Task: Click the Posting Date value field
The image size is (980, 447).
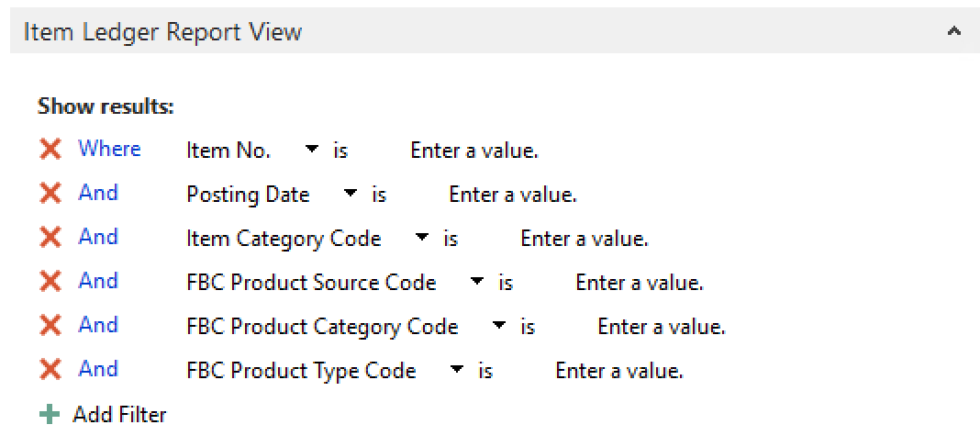Action: click(512, 195)
